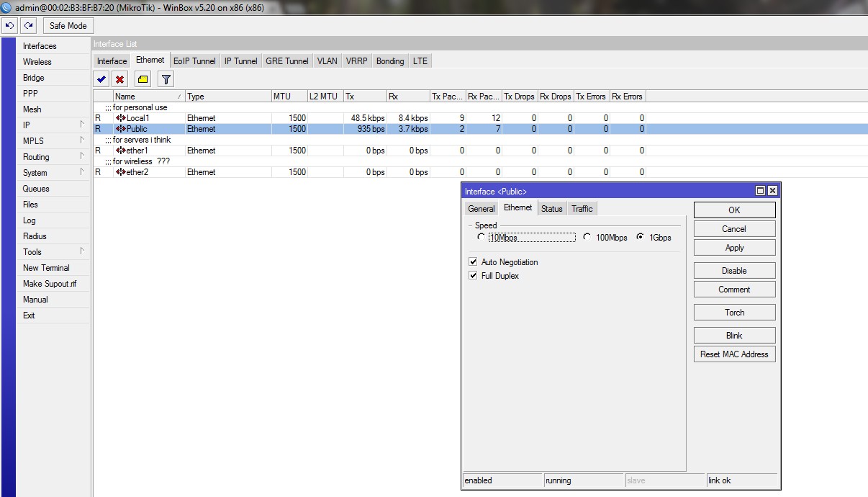This screenshot has width=868, height=497.
Task: Expand the System submenu
Action: (x=82, y=172)
